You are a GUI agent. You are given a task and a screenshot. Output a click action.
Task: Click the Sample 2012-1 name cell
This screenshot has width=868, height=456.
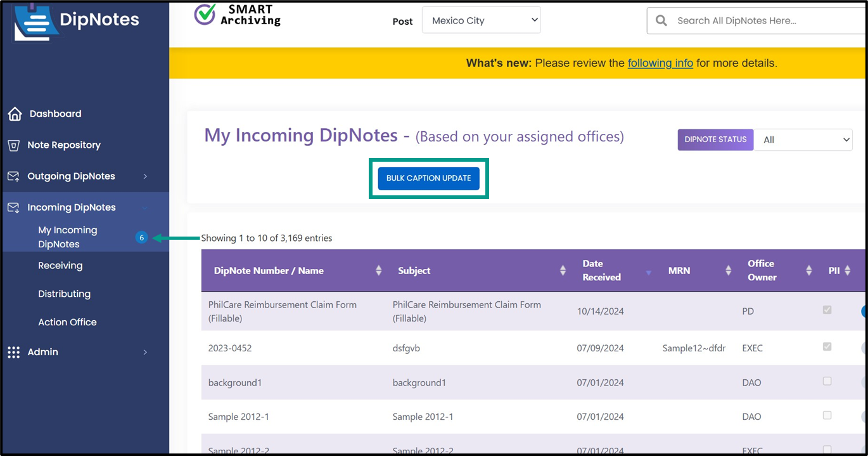click(238, 417)
